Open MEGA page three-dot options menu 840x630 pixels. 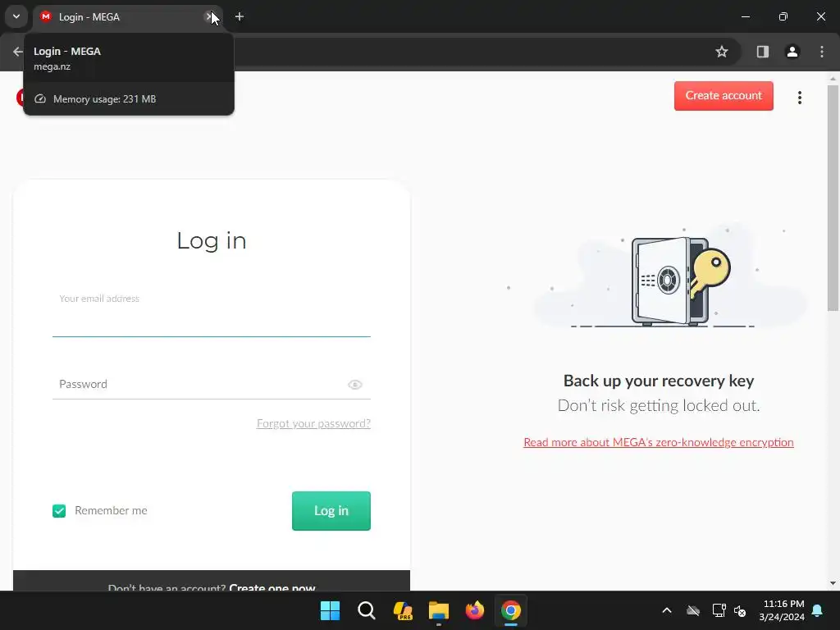799,98
